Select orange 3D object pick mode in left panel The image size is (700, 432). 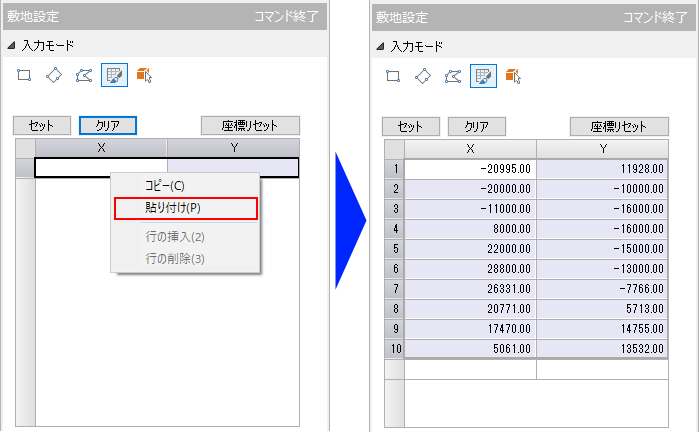click(x=144, y=75)
